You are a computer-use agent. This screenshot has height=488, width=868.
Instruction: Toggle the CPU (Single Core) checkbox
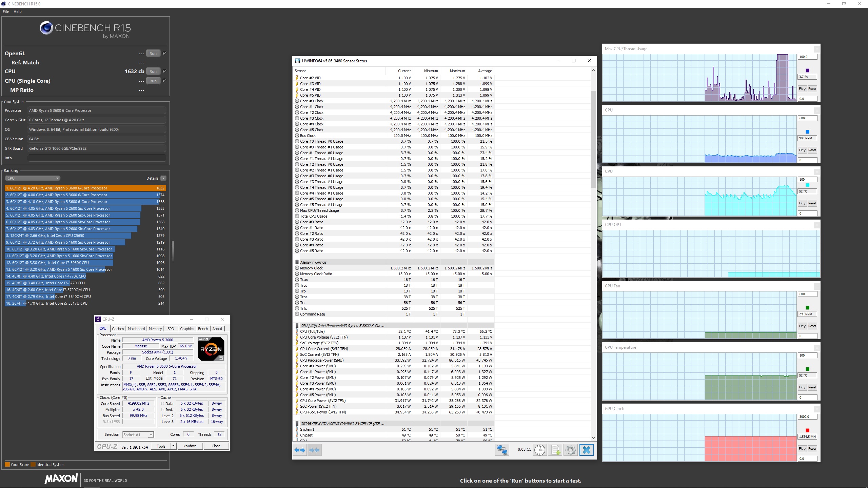(x=165, y=81)
